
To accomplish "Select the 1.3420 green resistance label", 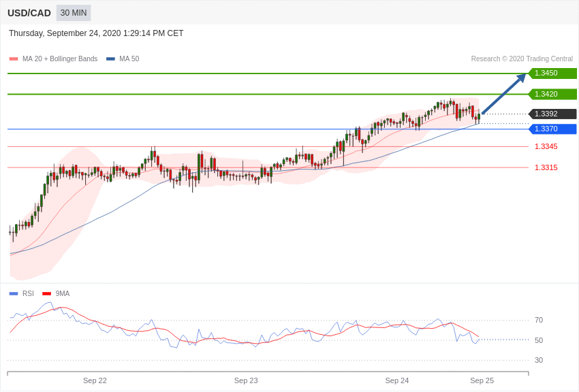I will (552, 94).
